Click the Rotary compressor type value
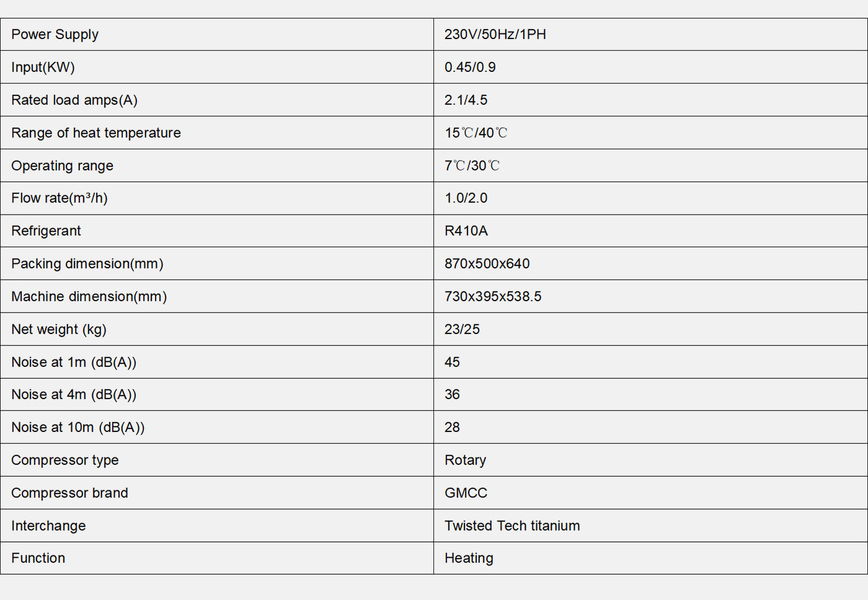Viewport: 868px width, 600px height. (465, 461)
